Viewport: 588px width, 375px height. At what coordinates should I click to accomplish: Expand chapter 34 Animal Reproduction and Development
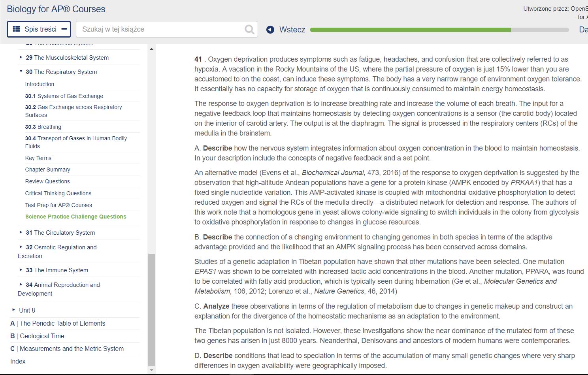click(21, 285)
